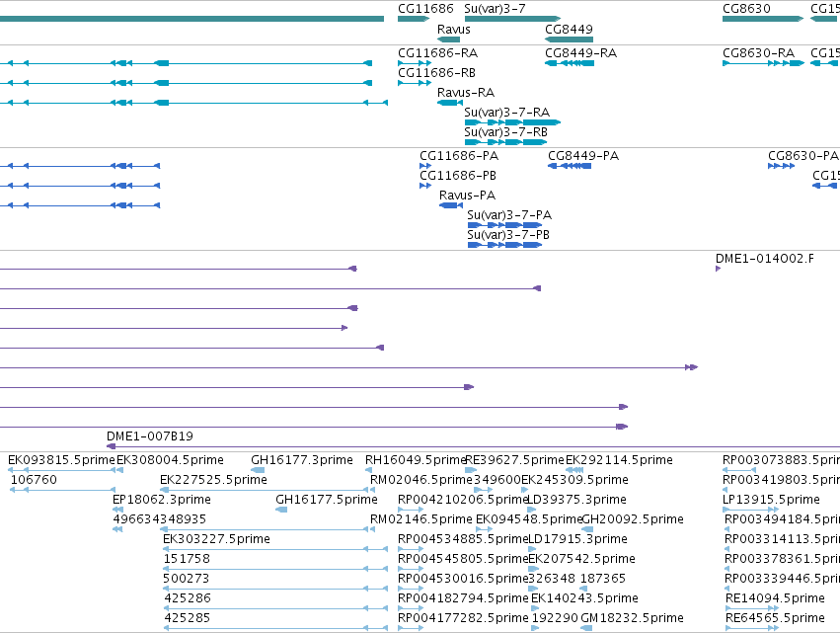
Task: Select protein CG8630-PA
Action: tap(781, 166)
